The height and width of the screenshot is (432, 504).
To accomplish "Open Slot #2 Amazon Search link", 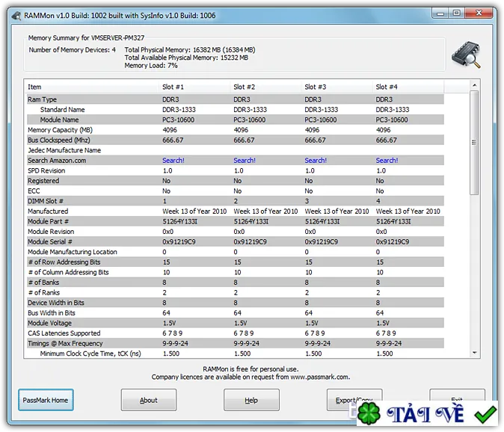I will click(x=245, y=160).
